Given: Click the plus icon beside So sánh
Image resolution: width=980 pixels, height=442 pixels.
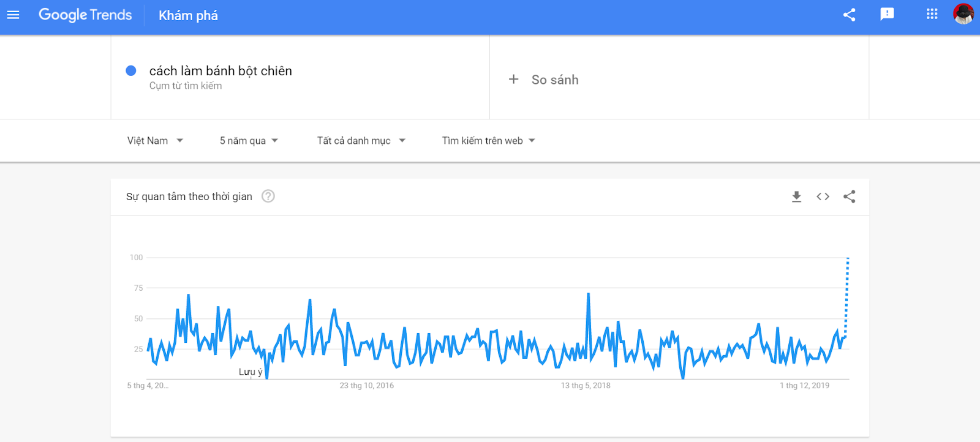Looking at the screenshot, I should 514,79.
